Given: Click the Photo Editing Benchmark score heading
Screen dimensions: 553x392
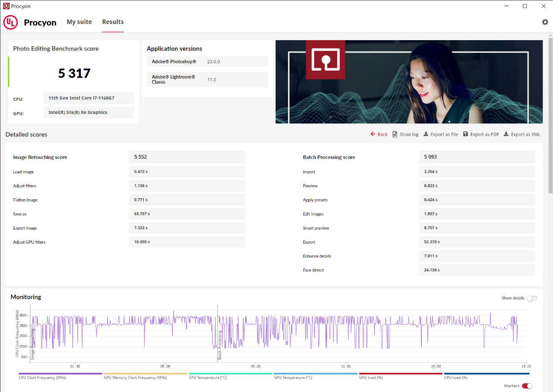Looking at the screenshot, I should pos(56,48).
